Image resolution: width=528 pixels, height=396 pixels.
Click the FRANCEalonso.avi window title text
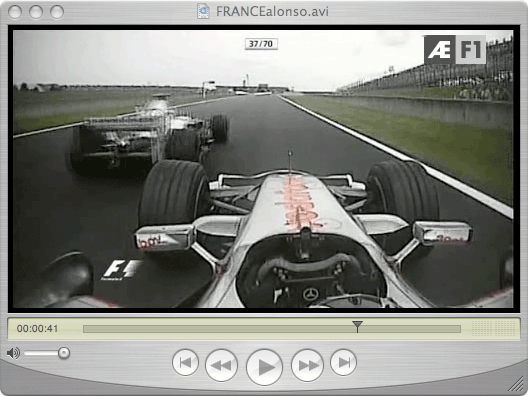[272, 11]
